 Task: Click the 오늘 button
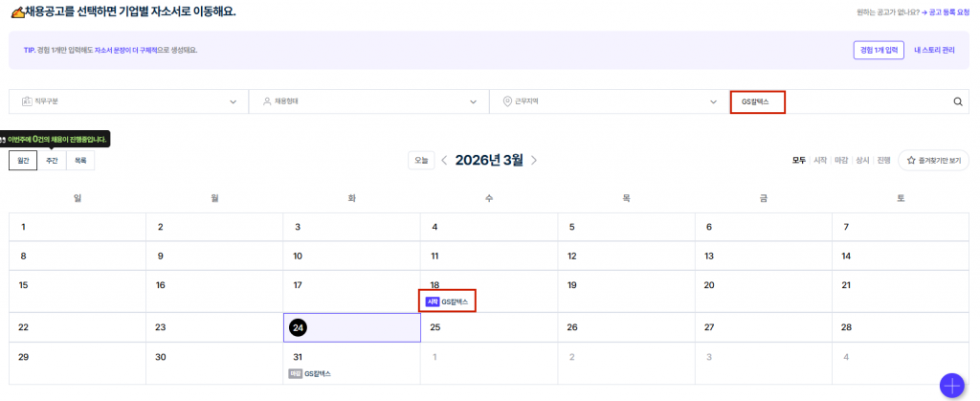(420, 161)
